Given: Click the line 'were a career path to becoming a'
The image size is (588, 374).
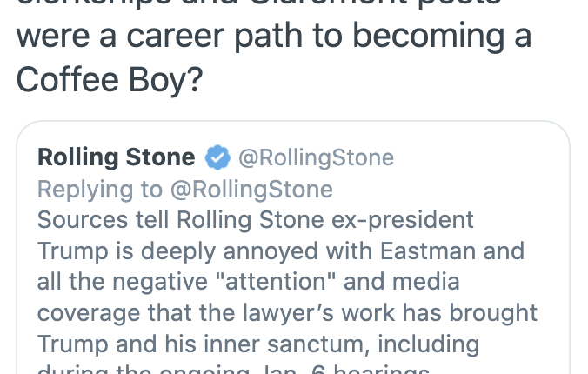Looking at the screenshot, I should (274, 37).
